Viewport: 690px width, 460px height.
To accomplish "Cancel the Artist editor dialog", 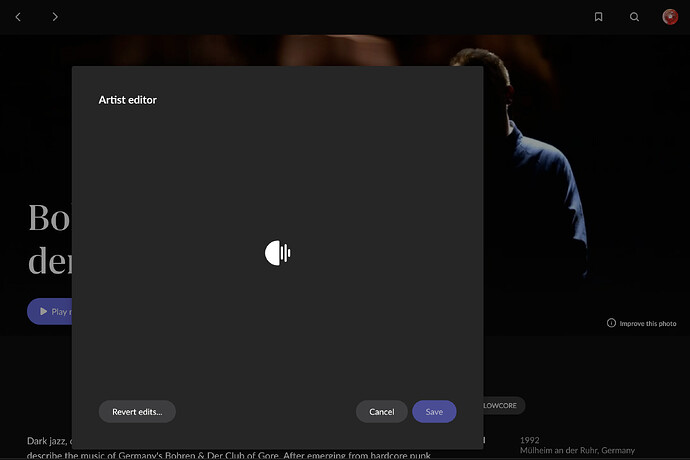I will 382,412.
